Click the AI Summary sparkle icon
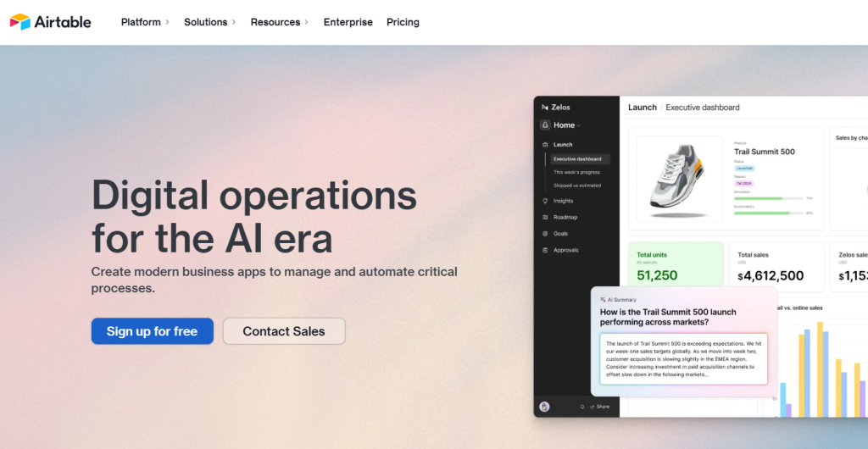This screenshot has height=449, width=868. coord(603,299)
